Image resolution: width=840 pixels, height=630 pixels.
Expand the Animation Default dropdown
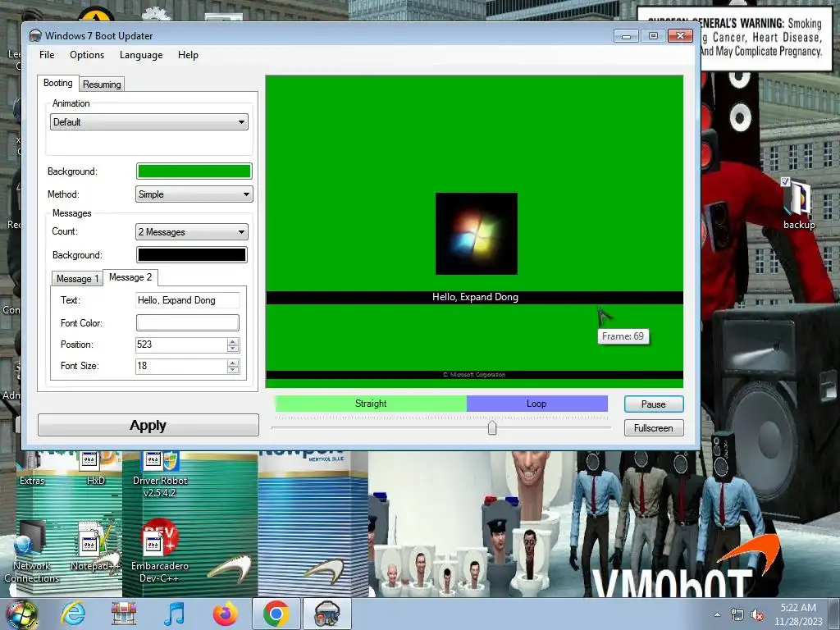149,122
